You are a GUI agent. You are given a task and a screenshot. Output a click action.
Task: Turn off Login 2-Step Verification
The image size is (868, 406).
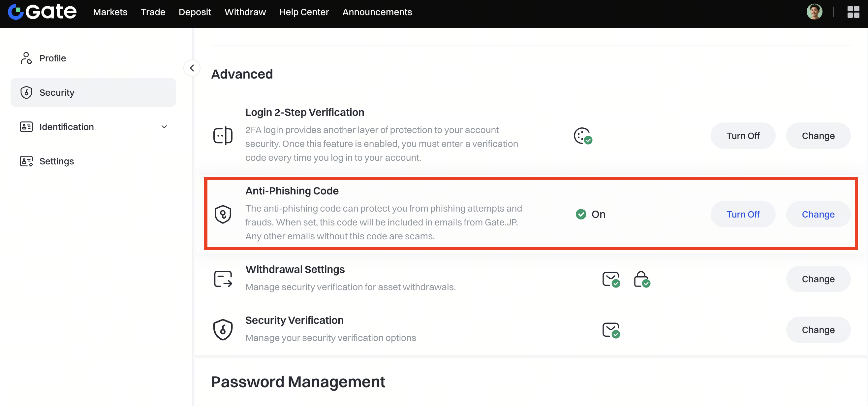(x=743, y=136)
